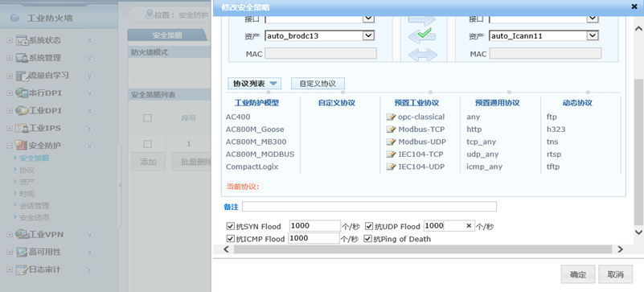Click the horizontal scrollbar right arrow
Image resolution: width=644 pixels, height=292 pixels.
(620, 249)
